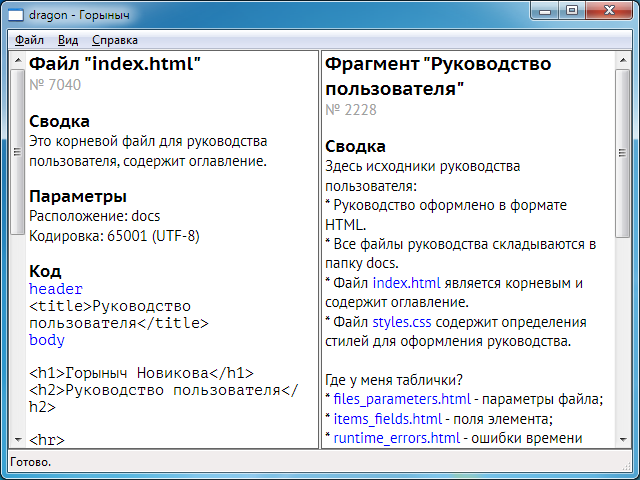This screenshot has height=480, width=640.
Task: Open the index.html link in right pane
Action: point(407,283)
